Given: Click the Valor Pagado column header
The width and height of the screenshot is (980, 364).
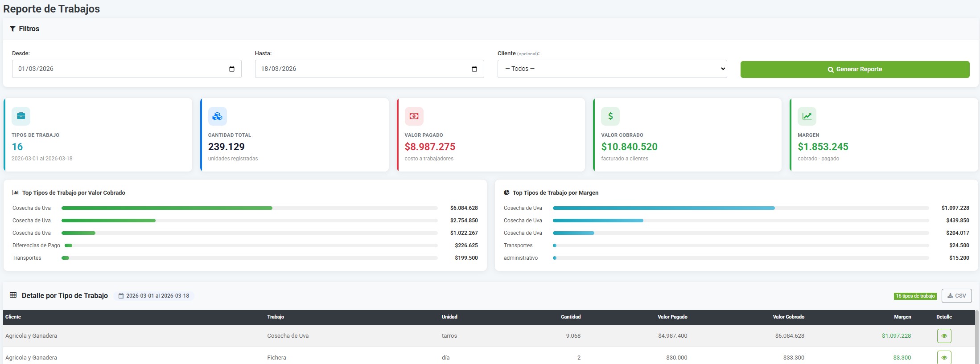Looking at the screenshot, I should click(672, 317).
